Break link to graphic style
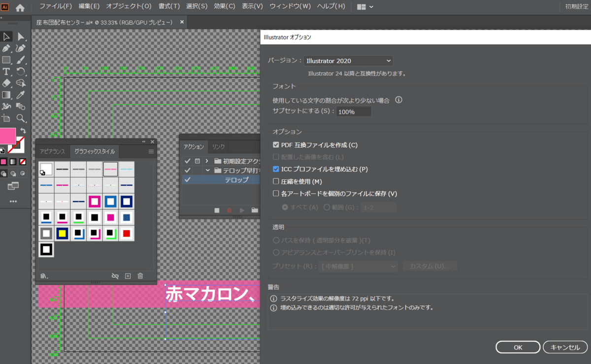The width and height of the screenshot is (591, 364). coord(115,276)
